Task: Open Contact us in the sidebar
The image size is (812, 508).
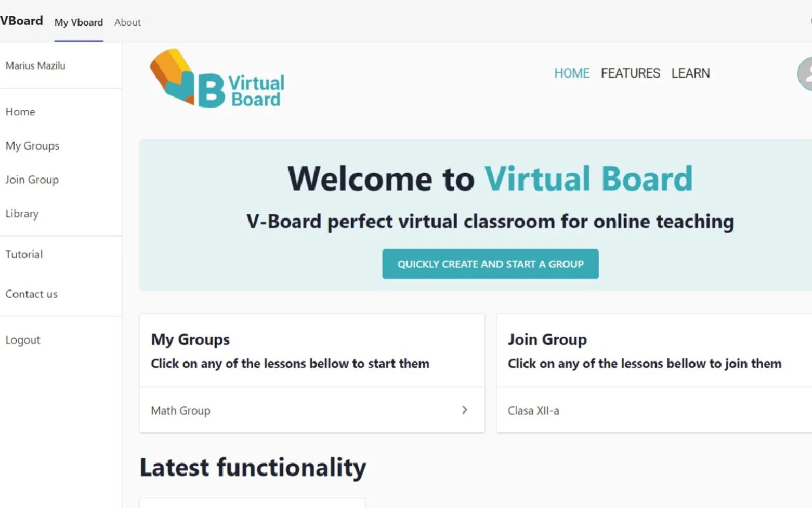Action: point(31,294)
